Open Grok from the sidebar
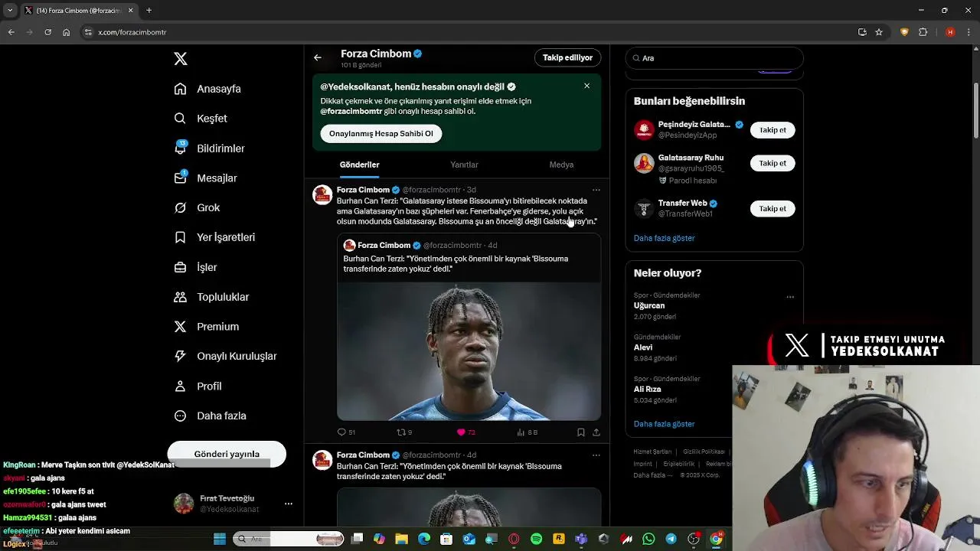980x551 pixels. (197, 208)
